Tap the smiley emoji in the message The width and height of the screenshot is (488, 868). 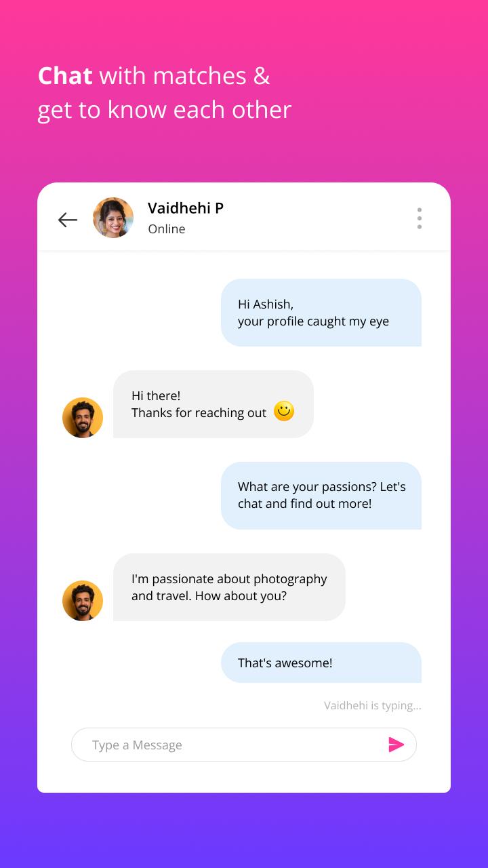click(284, 411)
